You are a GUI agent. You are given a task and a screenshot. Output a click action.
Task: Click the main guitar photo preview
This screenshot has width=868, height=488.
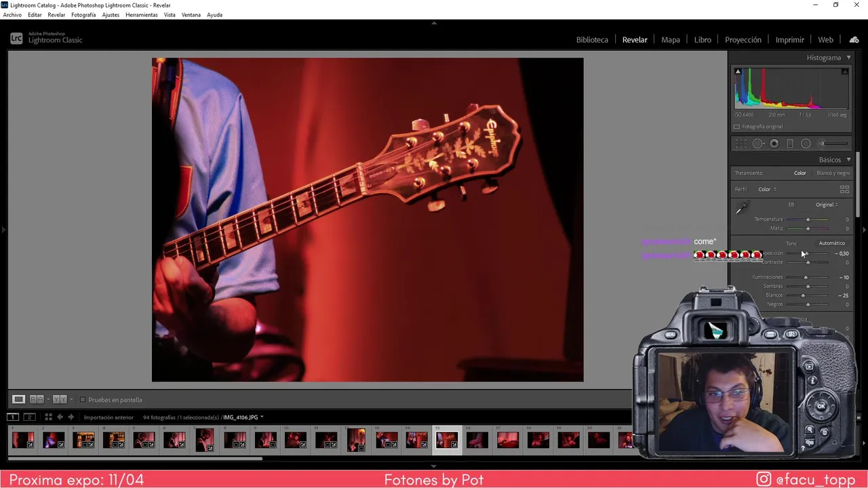[x=368, y=220]
